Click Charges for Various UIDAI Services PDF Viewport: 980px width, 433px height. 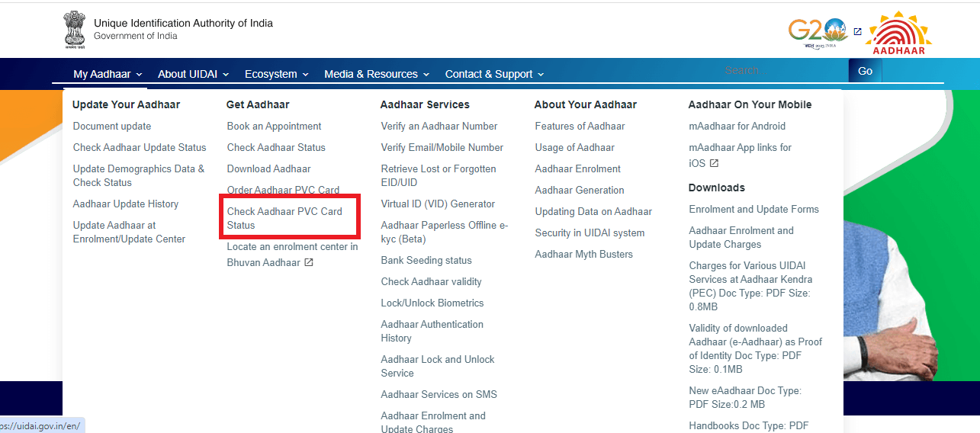coord(750,287)
